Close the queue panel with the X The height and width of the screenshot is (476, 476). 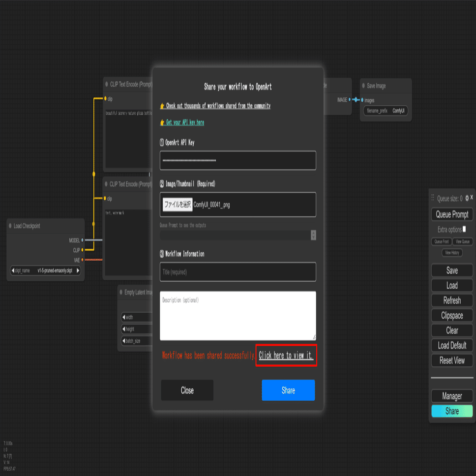point(472,197)
